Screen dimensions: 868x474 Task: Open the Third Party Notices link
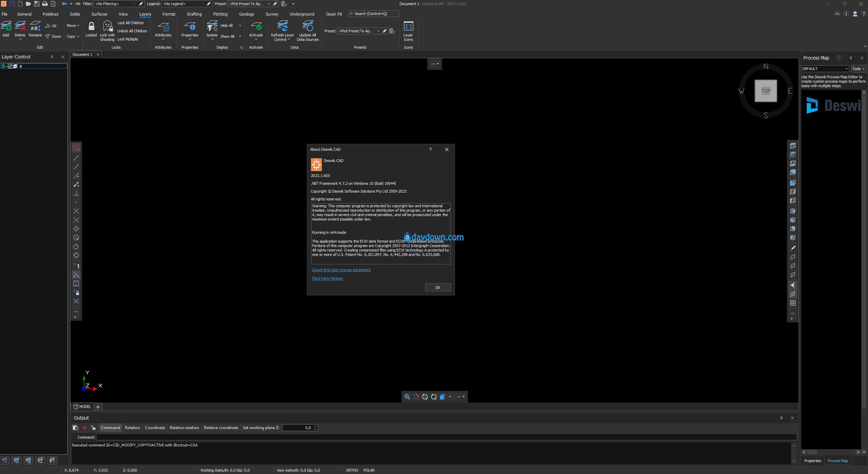327,278
